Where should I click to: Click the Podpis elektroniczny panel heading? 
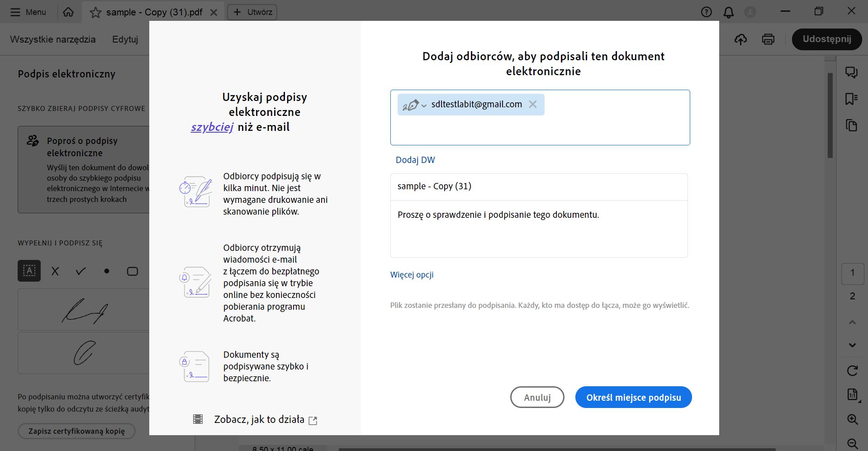pyautogui.click(x=66, y=74)
